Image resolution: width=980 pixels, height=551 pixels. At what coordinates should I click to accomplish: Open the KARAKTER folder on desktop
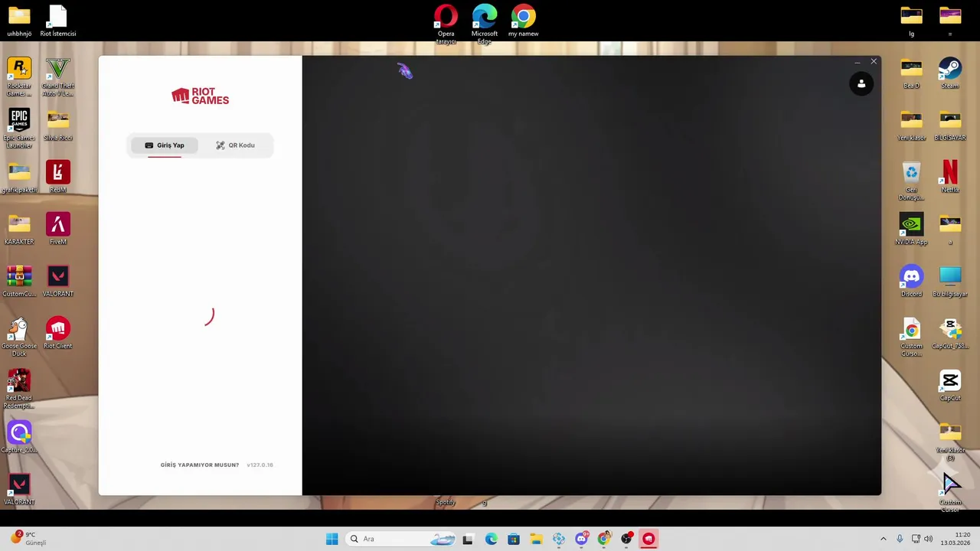pyautogui.click(x=19, y=230)
